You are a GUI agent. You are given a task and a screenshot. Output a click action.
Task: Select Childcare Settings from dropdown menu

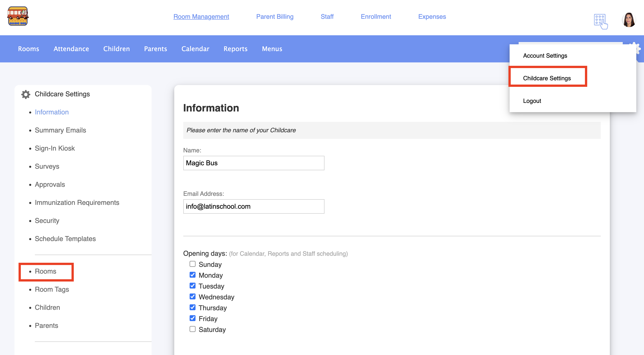(x=547, y=78)
